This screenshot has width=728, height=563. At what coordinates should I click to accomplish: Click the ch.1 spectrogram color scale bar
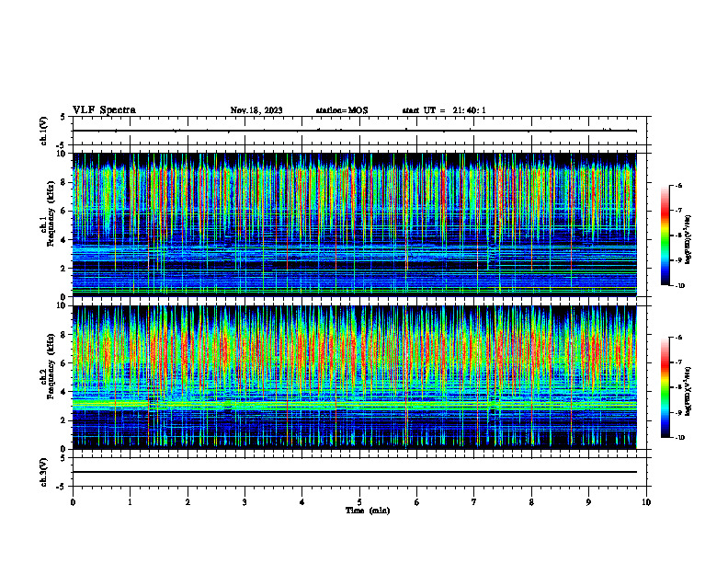(665, 236)
